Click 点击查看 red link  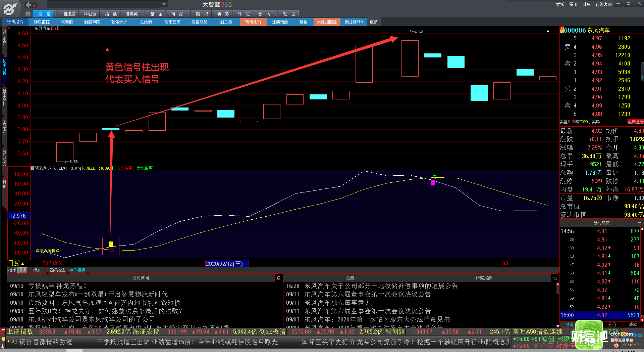pyautogui.click(x=636, y=122)
